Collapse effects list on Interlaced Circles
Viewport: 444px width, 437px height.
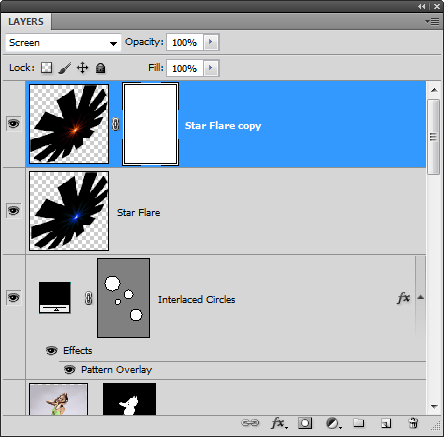[x=421, y=297]
